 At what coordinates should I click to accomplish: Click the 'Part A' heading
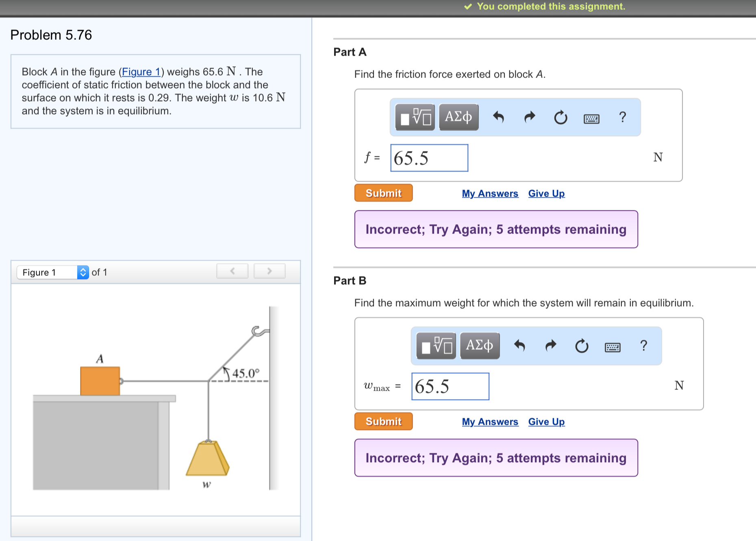click(350, 52)
